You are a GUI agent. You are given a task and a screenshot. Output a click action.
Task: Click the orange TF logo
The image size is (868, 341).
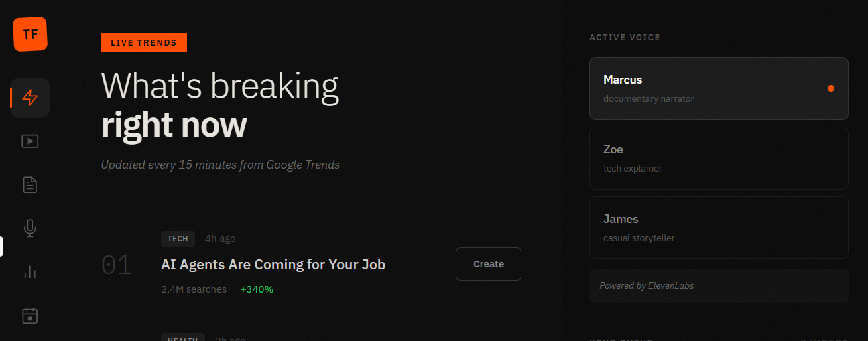click(29, 34)
